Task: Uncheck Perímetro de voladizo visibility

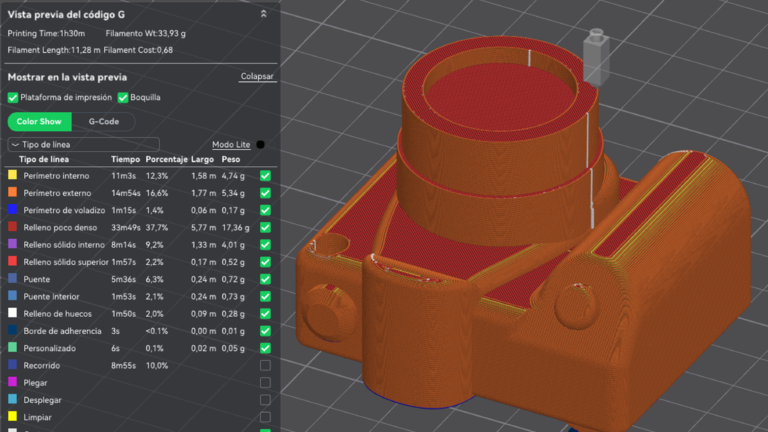Action: click(265, 210)
